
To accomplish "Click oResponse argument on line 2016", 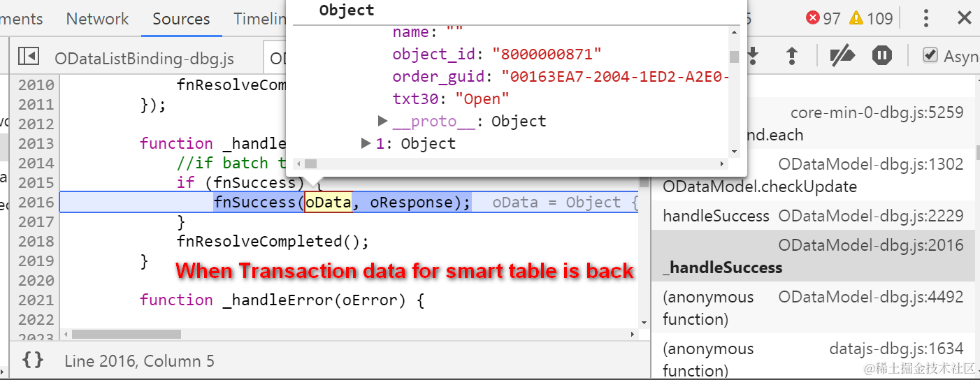I will pyautogui.click(x=411, y=203).
